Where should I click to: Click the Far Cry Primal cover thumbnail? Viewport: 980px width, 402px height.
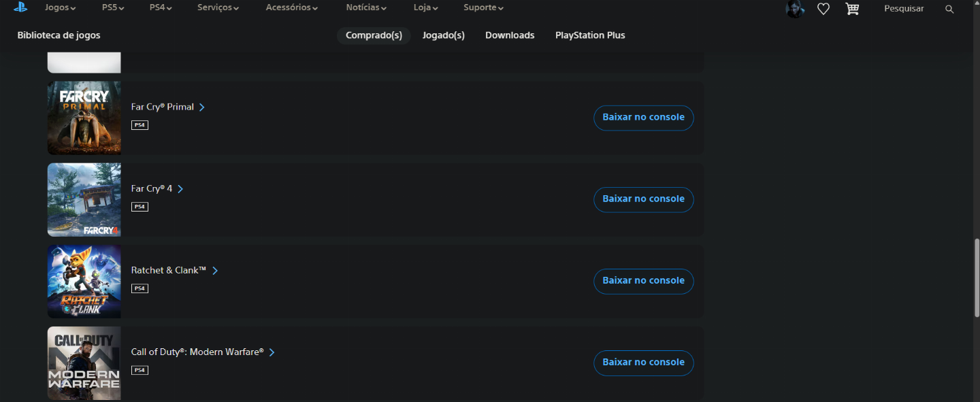click(84, 118)
